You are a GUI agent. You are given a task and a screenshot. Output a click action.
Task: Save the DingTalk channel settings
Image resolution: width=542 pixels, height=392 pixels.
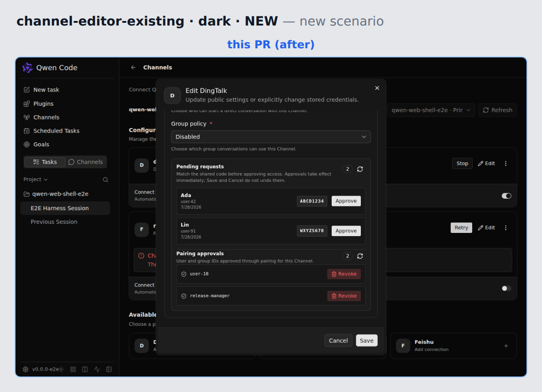tap(366, 340)
